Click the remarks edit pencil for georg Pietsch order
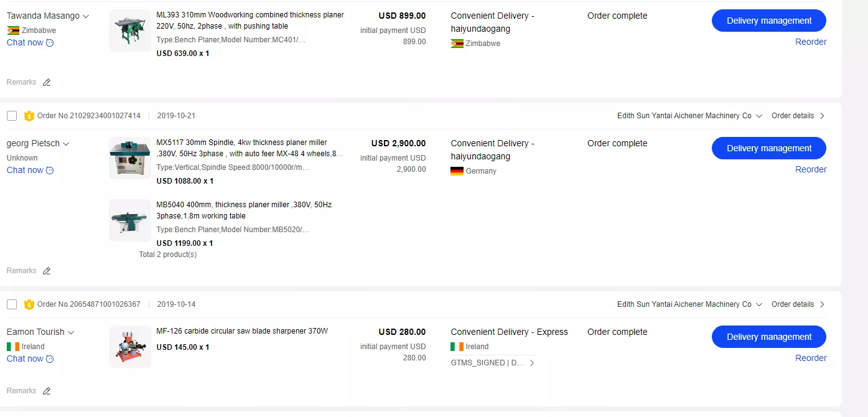 pyautogui.click(x=47, y=271)
